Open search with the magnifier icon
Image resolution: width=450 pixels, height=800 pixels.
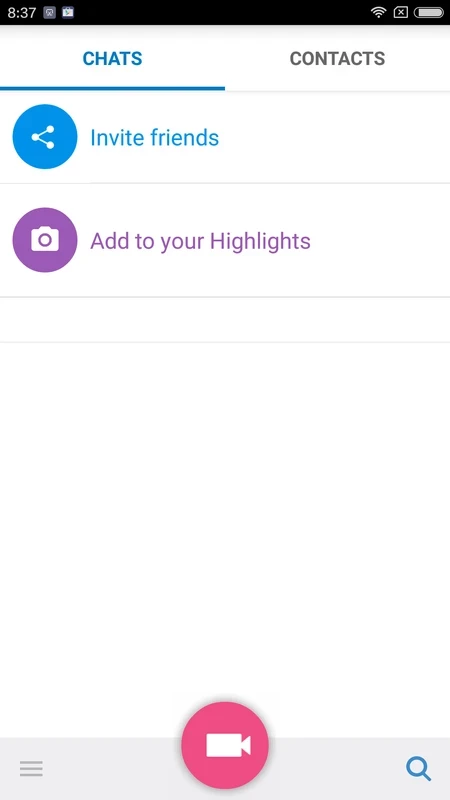coord(418,768)
